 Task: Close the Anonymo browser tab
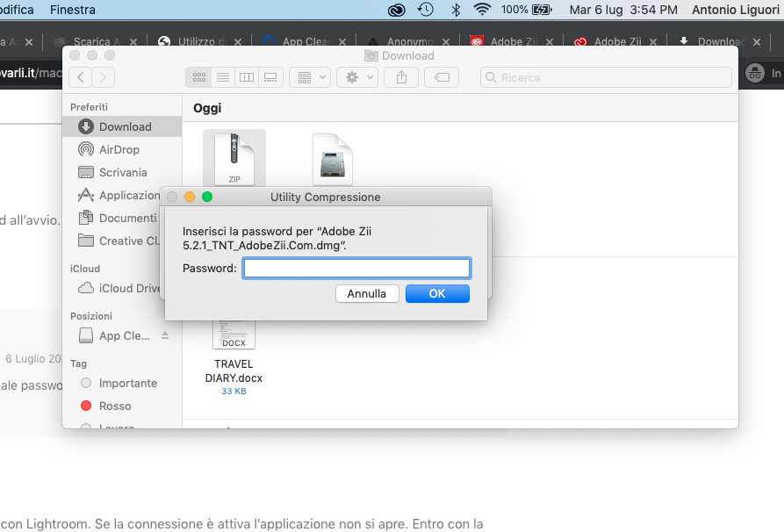pyautogui.click(x=446, y=42)
